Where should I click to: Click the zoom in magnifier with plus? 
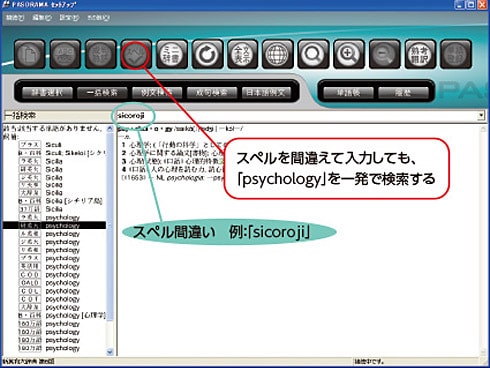pyautogui.click(x=349, y=54)
